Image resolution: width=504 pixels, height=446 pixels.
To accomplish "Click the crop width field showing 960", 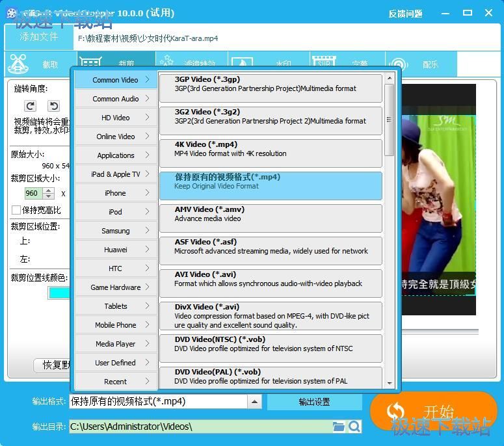I will 33,193.
